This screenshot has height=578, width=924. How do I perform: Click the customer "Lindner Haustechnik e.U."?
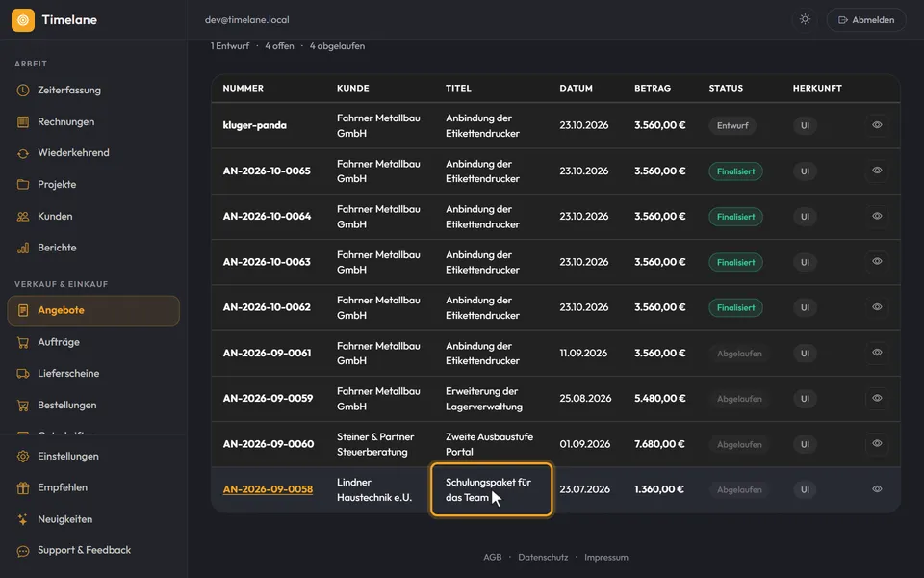(x=374, y=489)
